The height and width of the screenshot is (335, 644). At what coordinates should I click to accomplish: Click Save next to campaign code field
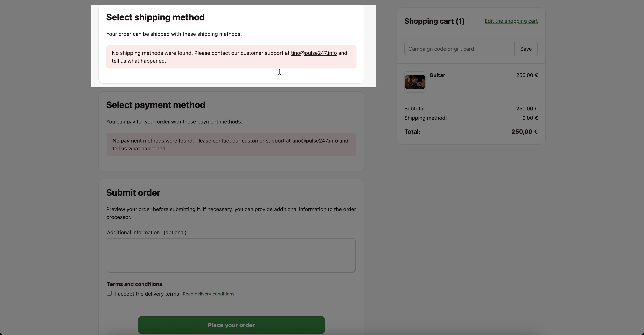pos(526,49)
